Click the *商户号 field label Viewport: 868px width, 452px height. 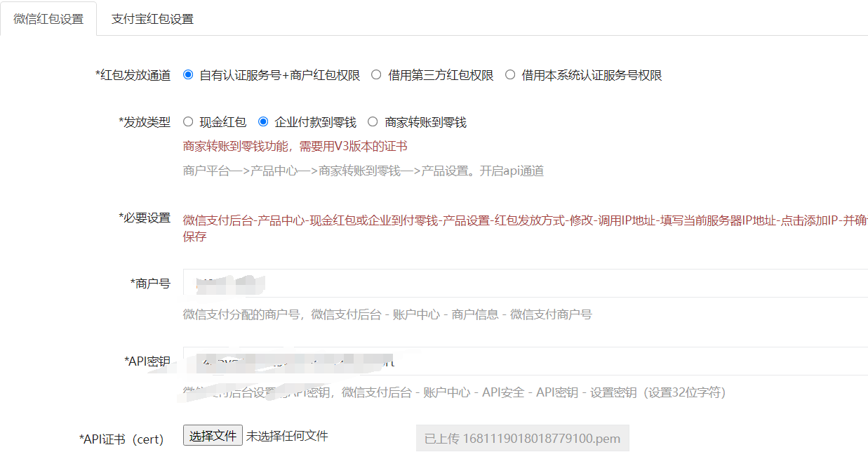150,284
